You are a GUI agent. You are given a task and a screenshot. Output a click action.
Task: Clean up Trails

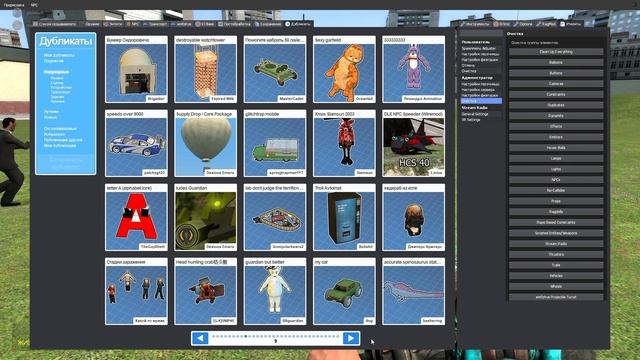click(x=556, y=265)
